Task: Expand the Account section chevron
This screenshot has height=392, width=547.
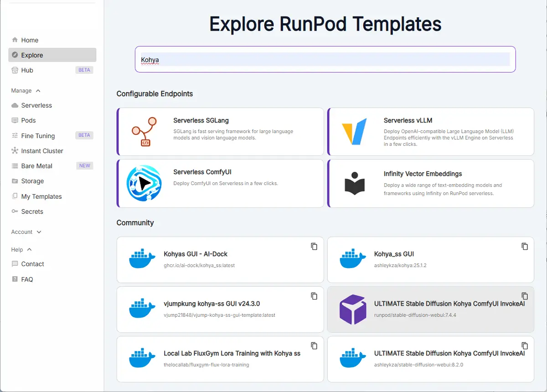Action: point(39,232)
